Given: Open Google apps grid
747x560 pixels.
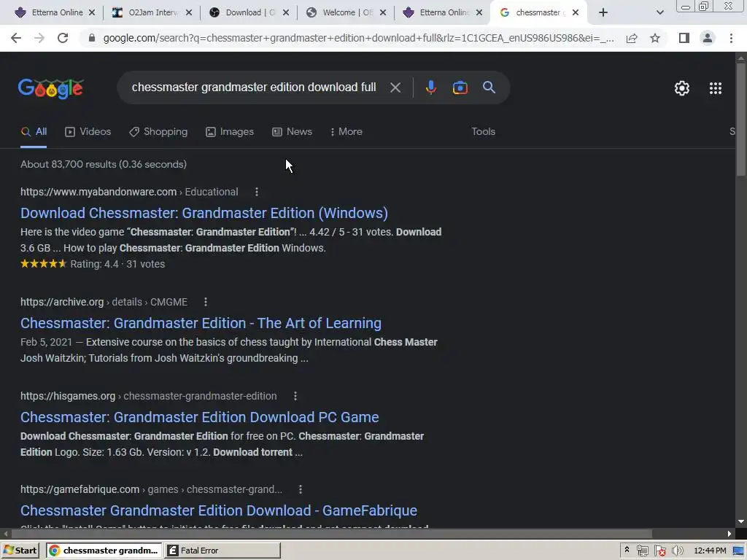Looking at the screenshot, I should click(715, 88).
